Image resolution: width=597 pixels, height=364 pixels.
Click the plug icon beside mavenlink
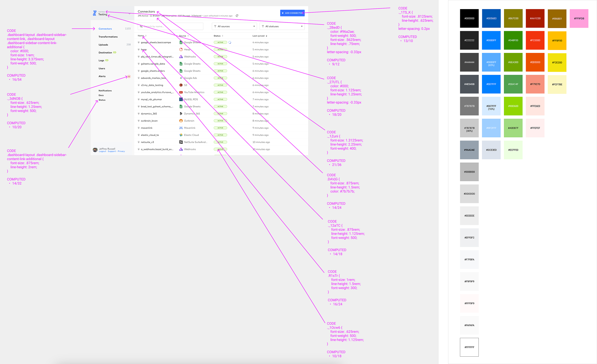139,128
